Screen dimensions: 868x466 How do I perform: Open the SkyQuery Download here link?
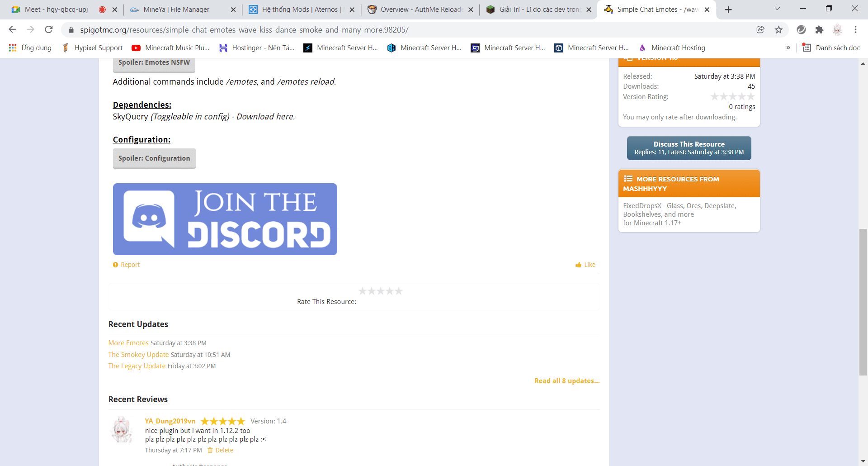(x=265, y=117)
